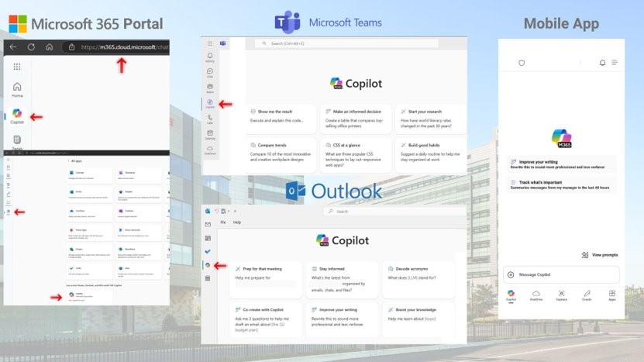The width and height of the screenshot is (644, 362).
Task: Click 'View prompts' in the Mobile App
Action: 600,255
